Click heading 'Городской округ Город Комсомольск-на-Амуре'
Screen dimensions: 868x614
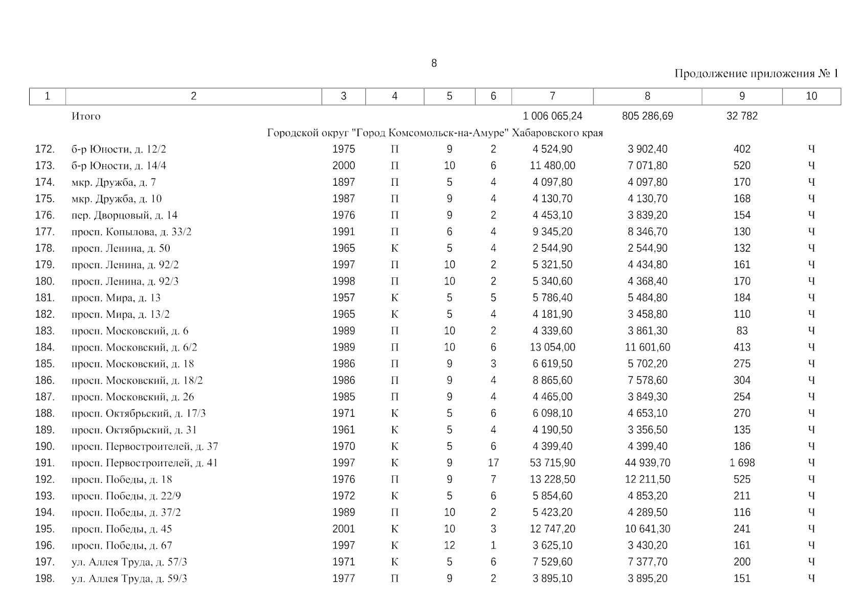435,133
